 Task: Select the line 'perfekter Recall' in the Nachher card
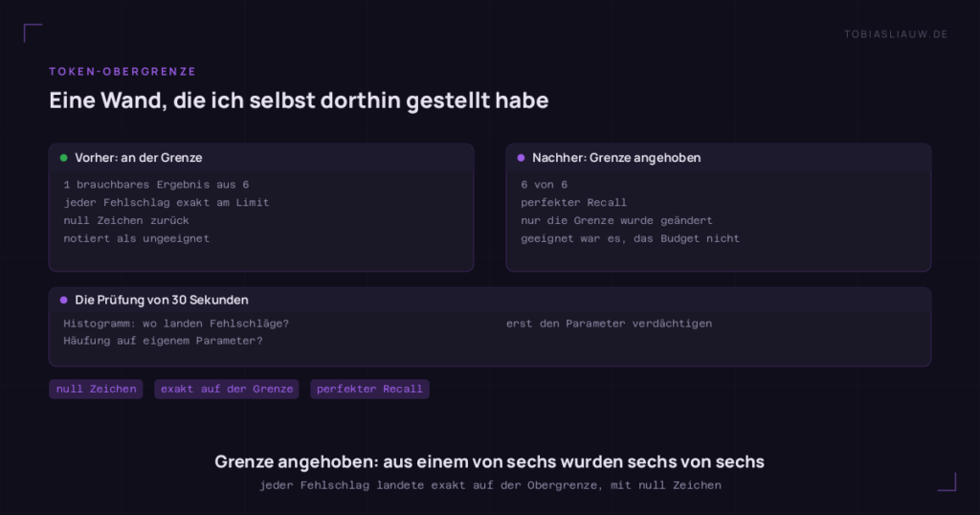coord(574,203)
